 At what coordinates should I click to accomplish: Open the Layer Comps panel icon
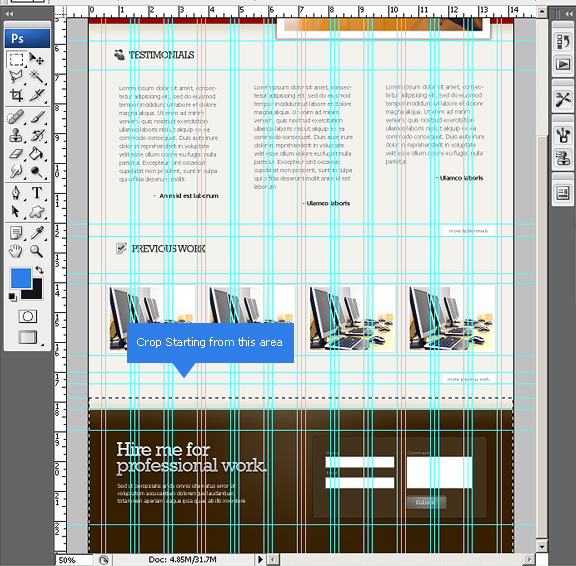[563, 193]
